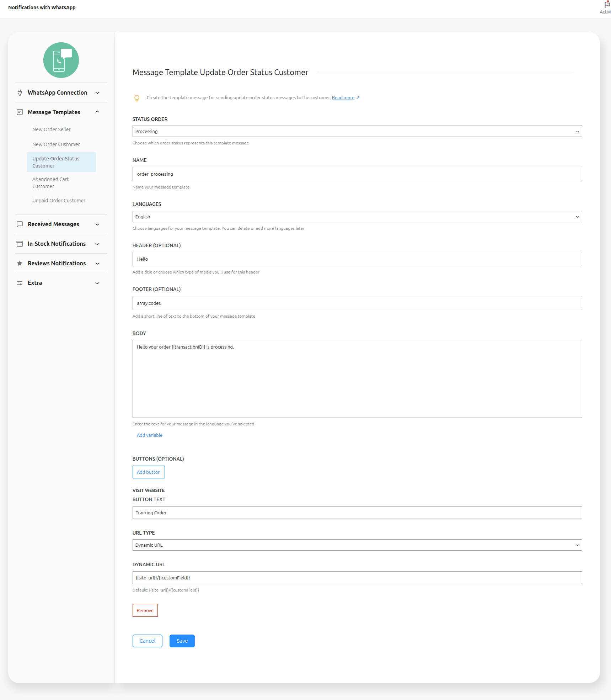Open the Read more link
This screenshot has height=700, width=611.
(343, 98)
